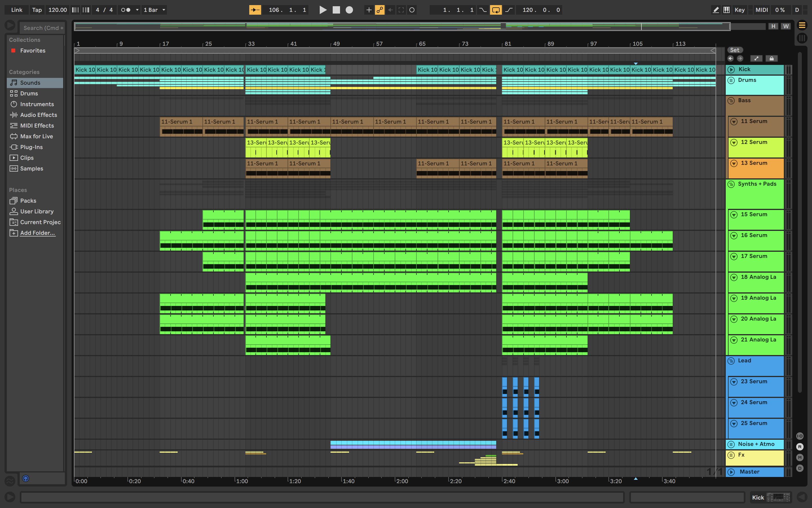Unfold the Fx group track
812x508 pixels.
tap(731, 455)
